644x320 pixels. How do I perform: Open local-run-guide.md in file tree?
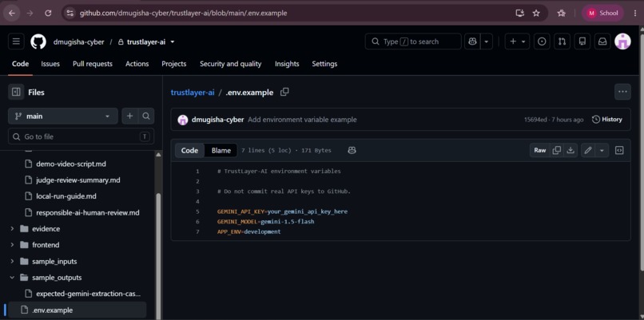click(x=66, y=196)
